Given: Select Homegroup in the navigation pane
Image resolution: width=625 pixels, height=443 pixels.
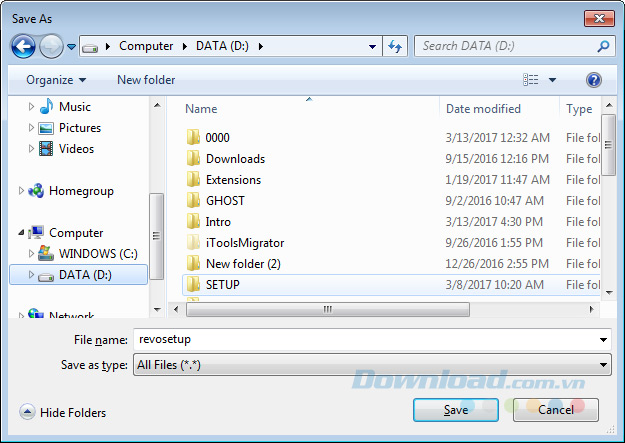Looking at the screenshot, I should click(x=81, y=191).
